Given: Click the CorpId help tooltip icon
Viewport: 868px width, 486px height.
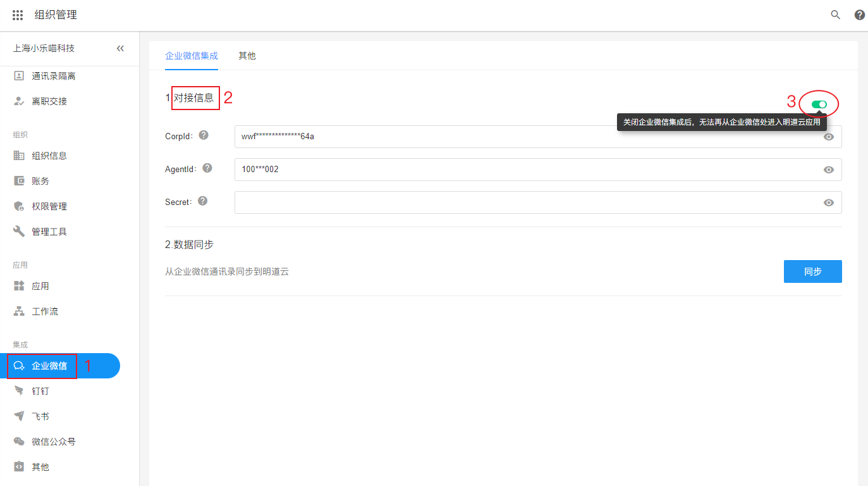Looking at the screenshot, I should [204, 135].
